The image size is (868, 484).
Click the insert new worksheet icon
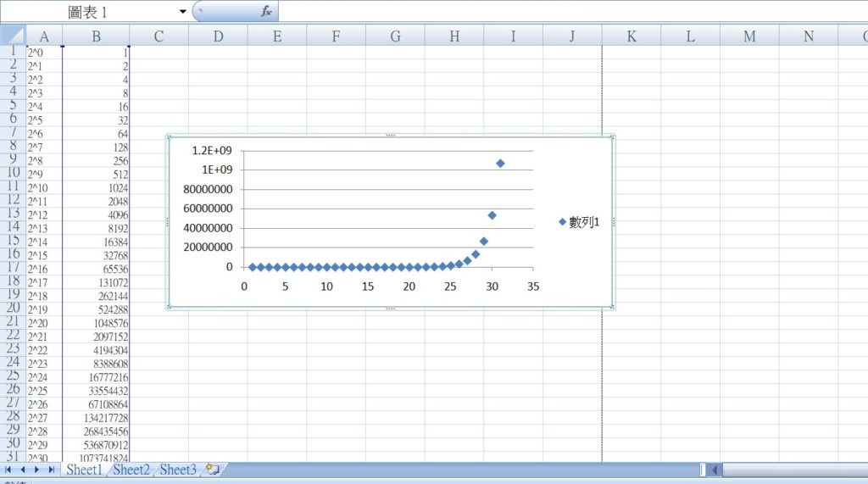pyautogui.click(x=212, y=470)
